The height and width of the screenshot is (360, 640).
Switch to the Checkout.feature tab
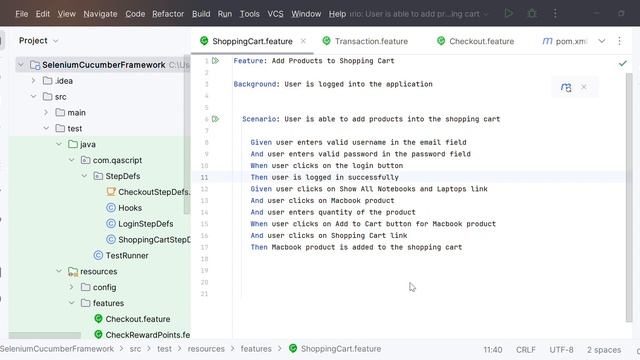click(475, 41)
